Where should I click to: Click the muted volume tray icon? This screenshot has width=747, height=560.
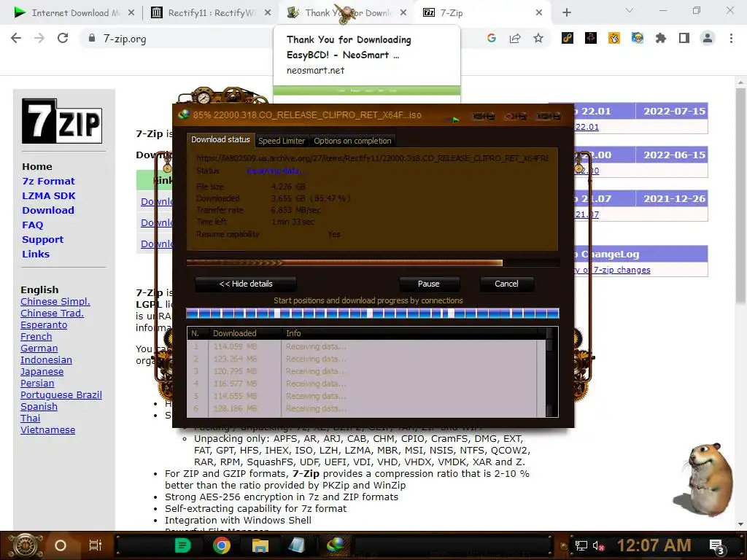(x=599, y=545)
